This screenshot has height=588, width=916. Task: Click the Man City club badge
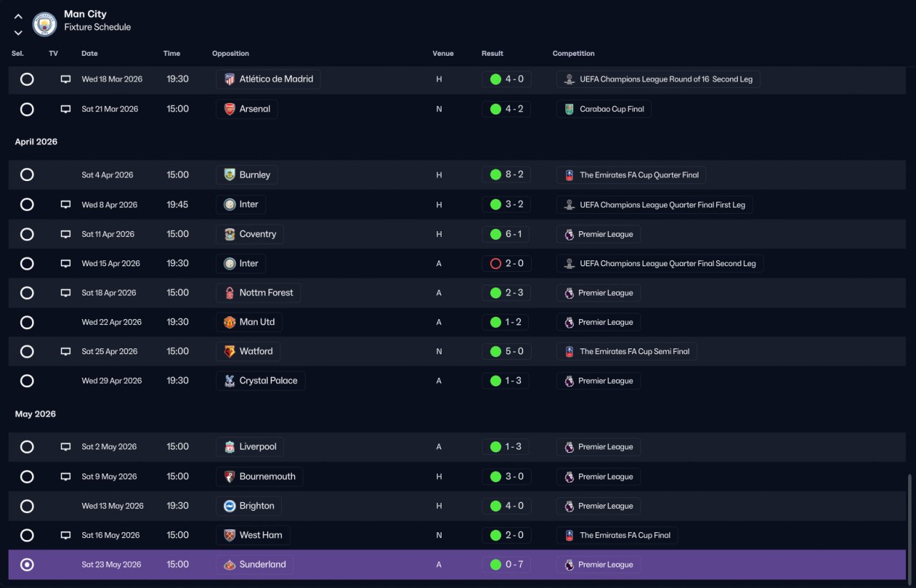pyautogui.click(x=44, y=24)
